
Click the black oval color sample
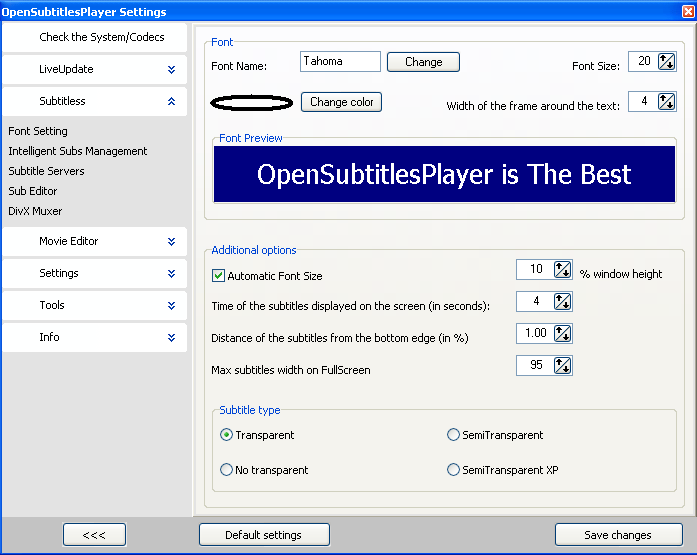click(x=252, y=103)
